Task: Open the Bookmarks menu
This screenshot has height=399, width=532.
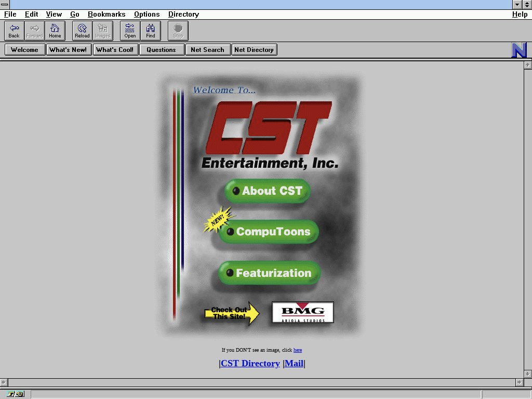Action: click(107, 15)
